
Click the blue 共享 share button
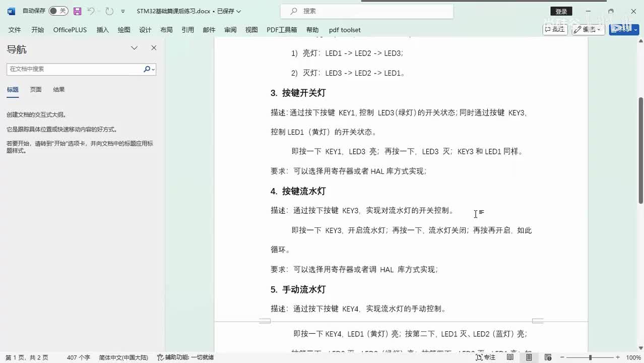pyautogui.click(x=624, y=29)
